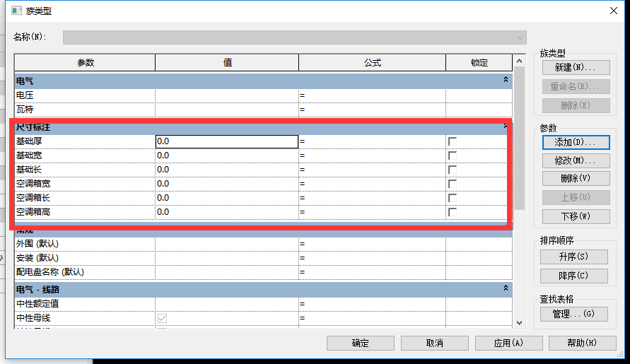Viewport: 630px width, 364px height.
Task: Close the 族类型 dialog
Action: pyautogui.click(x=614, y=11)
